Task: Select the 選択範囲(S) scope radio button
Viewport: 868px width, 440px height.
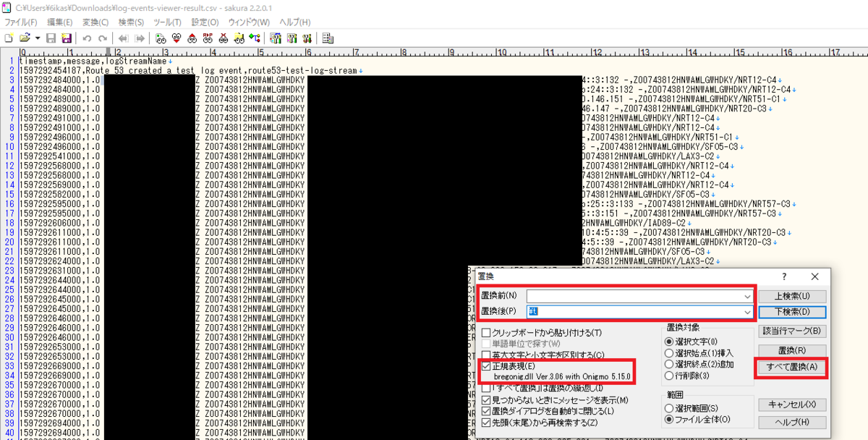Action: coord(669,407)
